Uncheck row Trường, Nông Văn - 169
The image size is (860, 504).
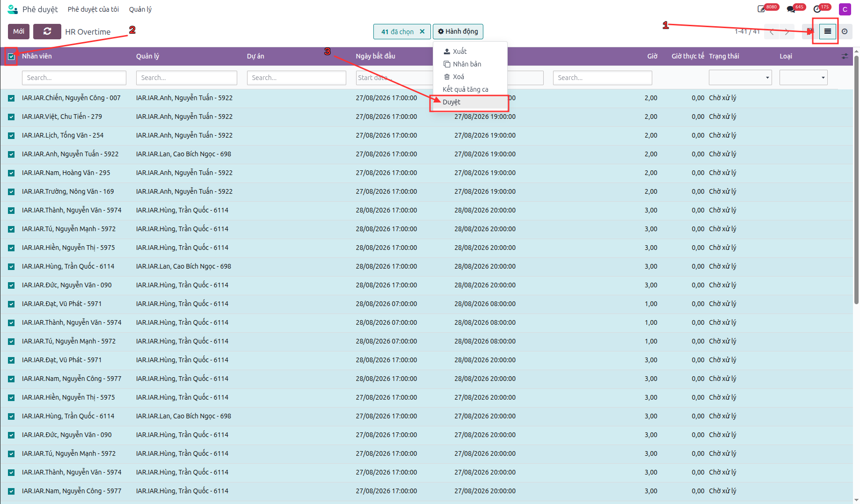[11, 192]
